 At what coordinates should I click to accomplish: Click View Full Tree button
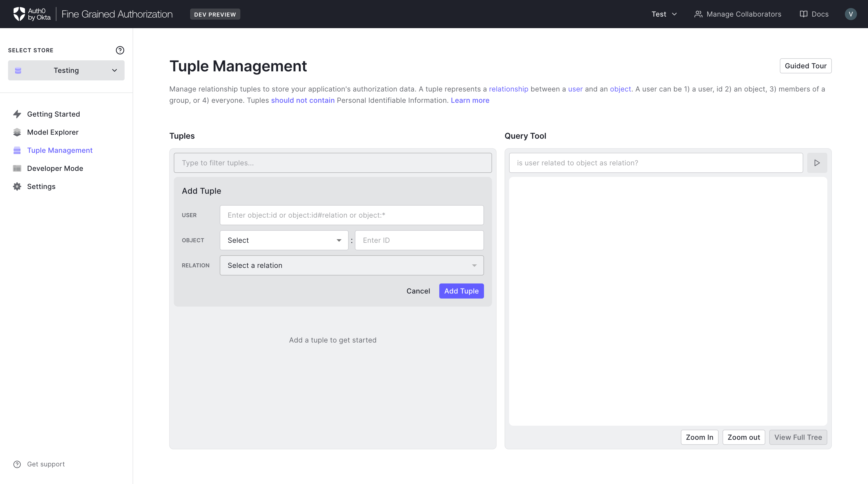click(798, 437)
